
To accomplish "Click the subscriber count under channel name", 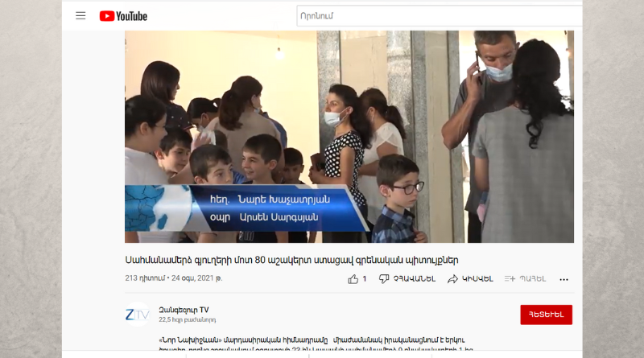I will click(x=188, y=319).
